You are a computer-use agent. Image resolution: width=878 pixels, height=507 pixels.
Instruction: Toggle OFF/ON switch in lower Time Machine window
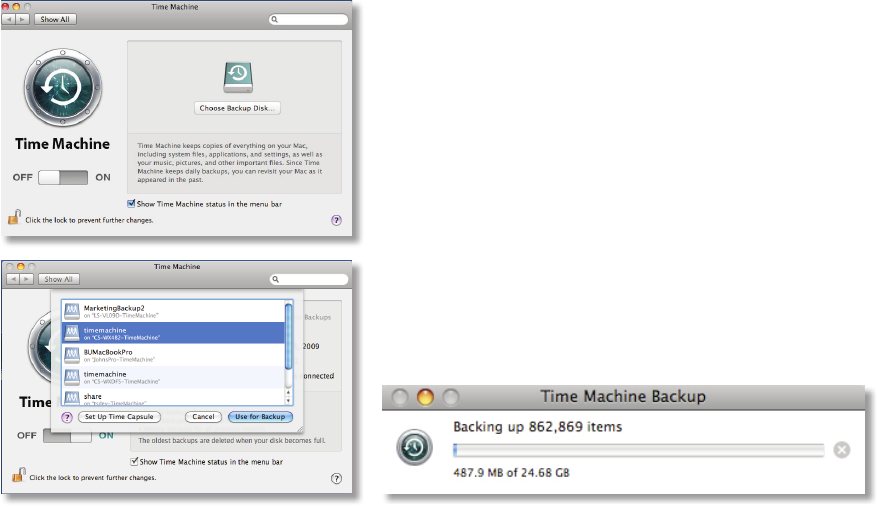[67, 436]
